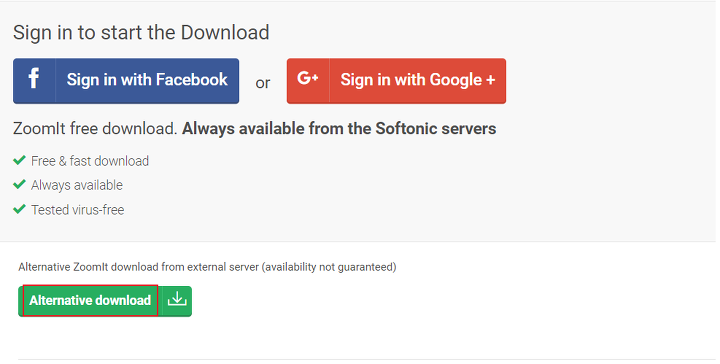Click bold "Always available from the Softonic servers" text
The width and height of the screenshot is (720, 364).
tap(339, 129)
